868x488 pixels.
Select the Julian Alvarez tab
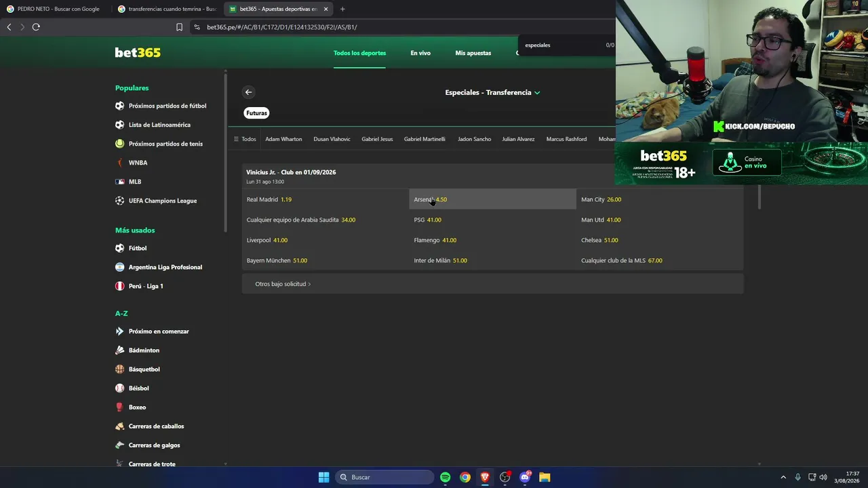(x=518, y=139)
